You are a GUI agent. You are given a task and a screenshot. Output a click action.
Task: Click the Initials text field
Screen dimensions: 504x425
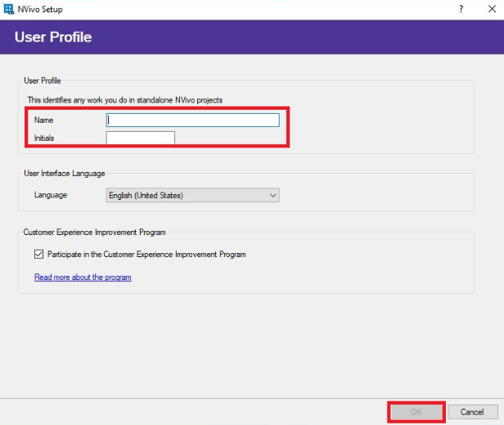click(x=141, y=138)
